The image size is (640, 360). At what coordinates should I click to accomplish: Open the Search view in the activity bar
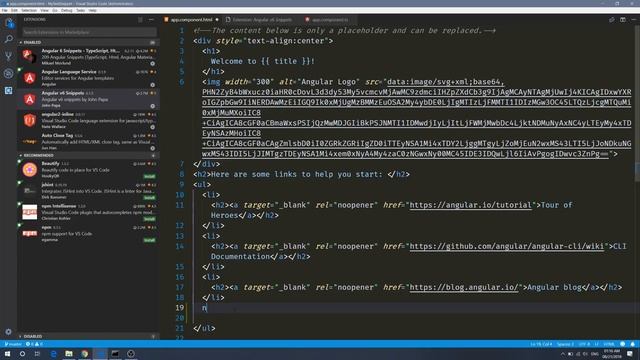pos(9,40)
